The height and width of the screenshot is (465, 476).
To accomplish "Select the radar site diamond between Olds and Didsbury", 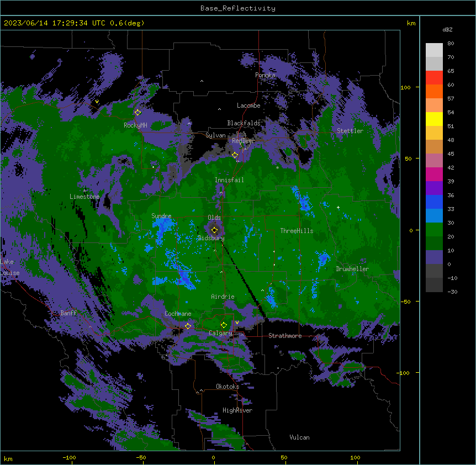I will [x=214, y=230].
